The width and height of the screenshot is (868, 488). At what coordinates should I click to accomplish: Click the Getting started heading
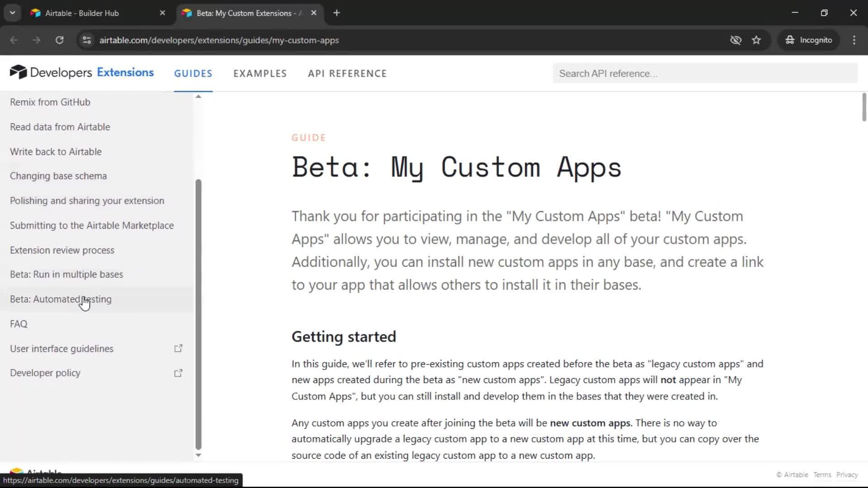pos(344,337)
